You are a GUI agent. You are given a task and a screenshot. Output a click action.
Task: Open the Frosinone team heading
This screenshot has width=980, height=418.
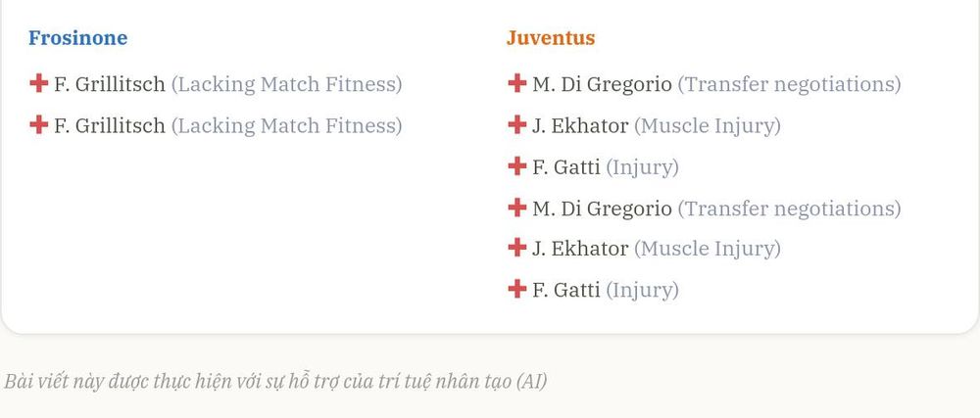(78, 38)
